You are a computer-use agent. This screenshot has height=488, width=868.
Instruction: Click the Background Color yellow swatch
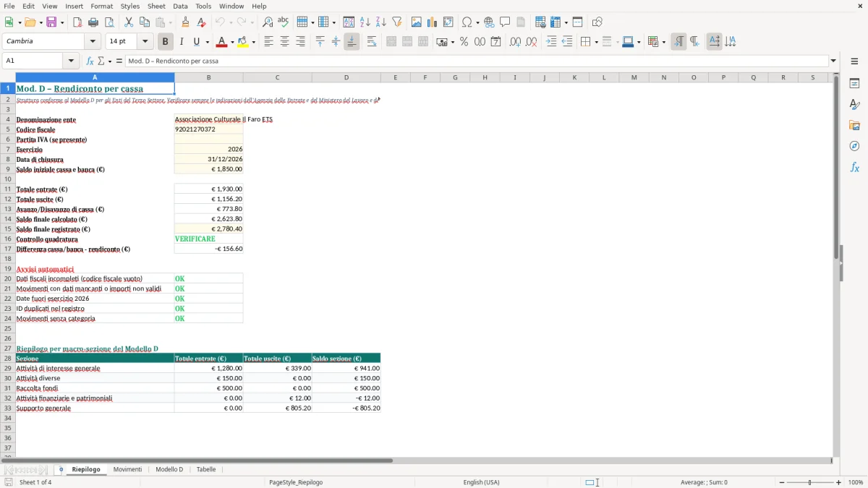click(x=242, y=42)
